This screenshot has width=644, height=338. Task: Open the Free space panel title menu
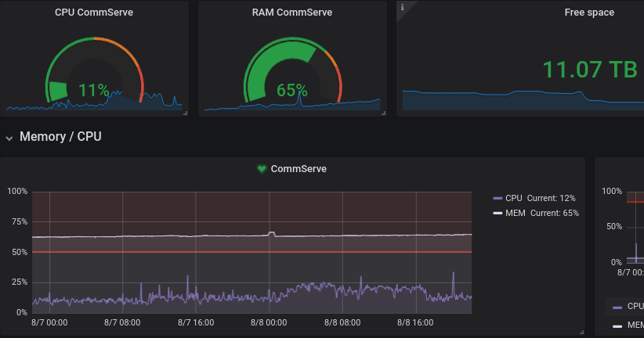coord(589,13)
